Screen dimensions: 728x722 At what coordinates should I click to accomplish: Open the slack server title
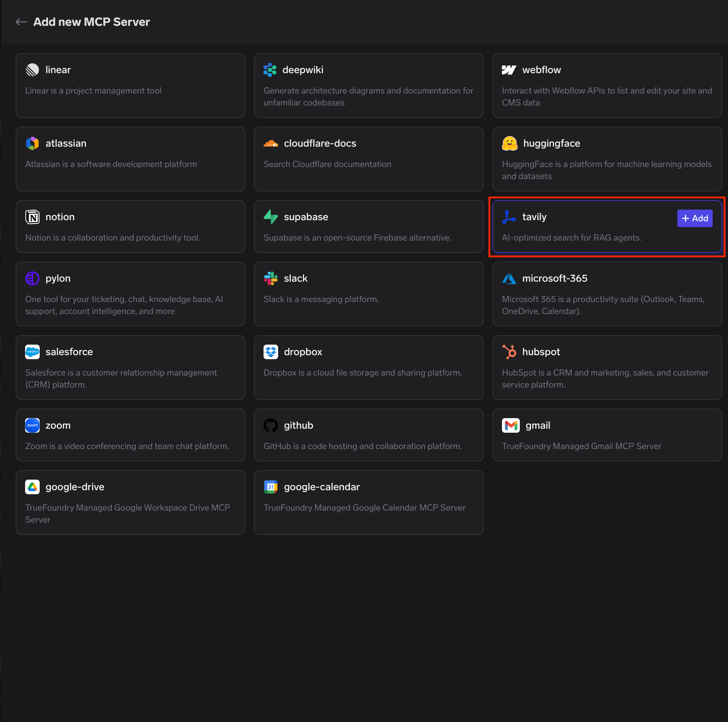296,278
